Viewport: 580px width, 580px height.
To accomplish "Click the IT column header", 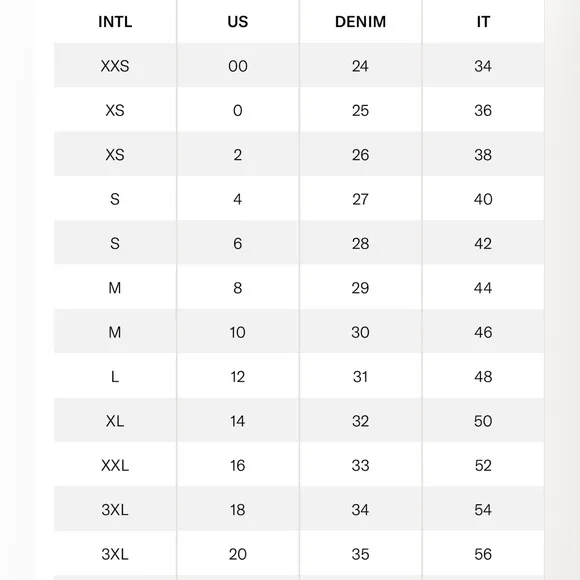I will point(483,21).
